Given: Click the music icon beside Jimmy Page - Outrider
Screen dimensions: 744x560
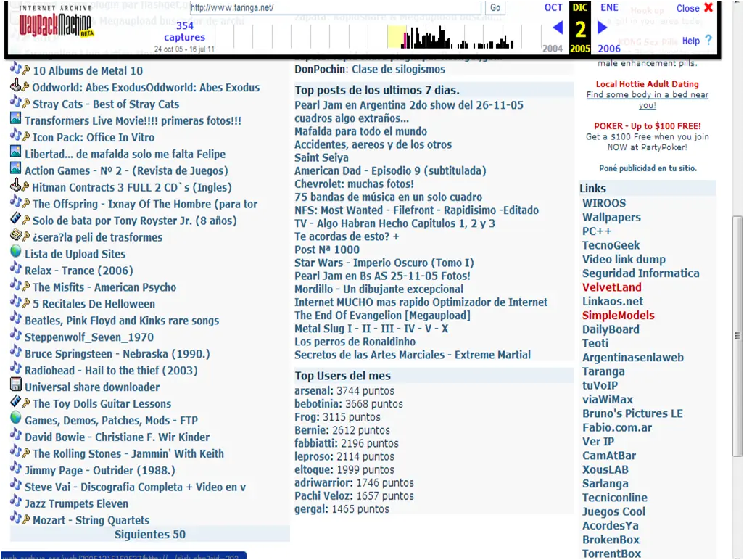Looking at the screenshot, I should coord(16,468).
